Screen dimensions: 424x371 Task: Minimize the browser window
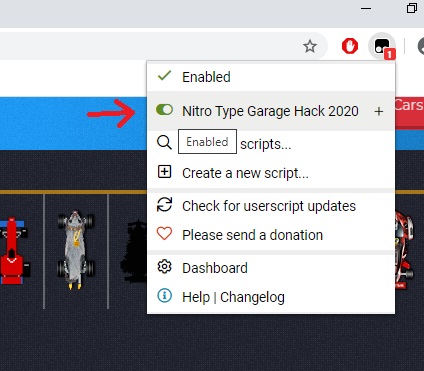366,8
